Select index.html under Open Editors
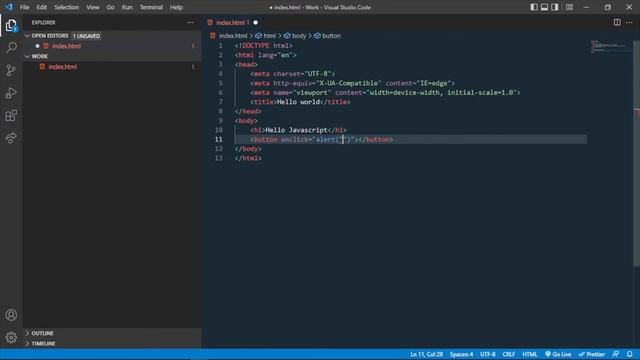Screen dimensions: 640x360 tap(111, 46)
